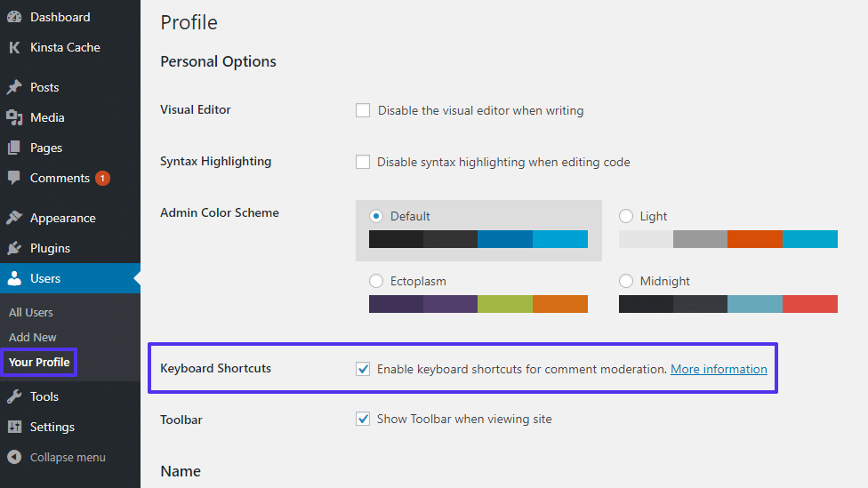
Task: Select the Ectoplasm color scheme radio
Action: 376,281
